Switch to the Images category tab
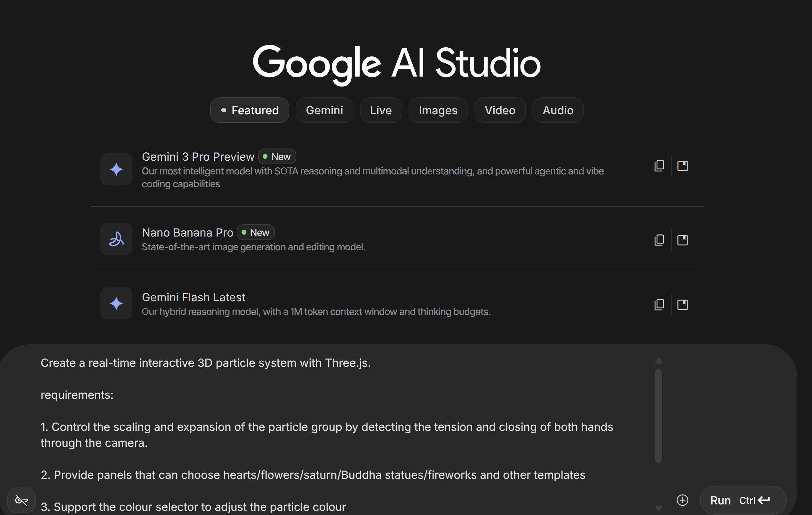Viewport: 812px width, 515px height. [438, 110]
